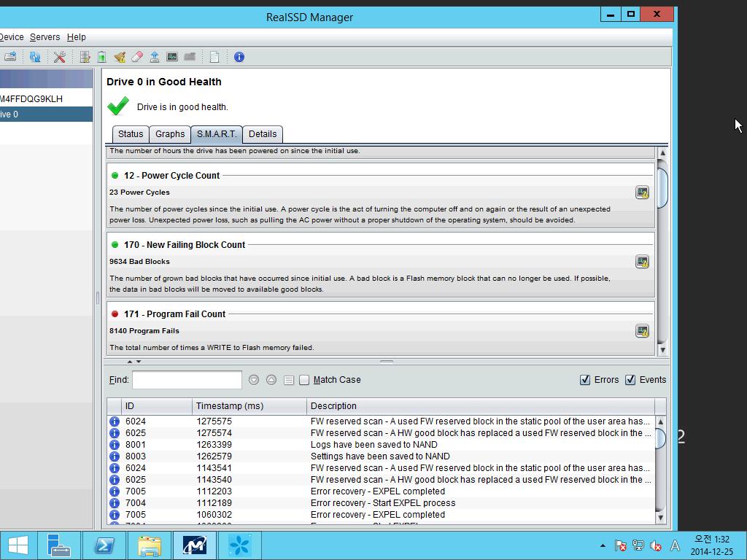Select the 'Start EXPEL process' log row
747x560 pixels.
click(381, 503)
